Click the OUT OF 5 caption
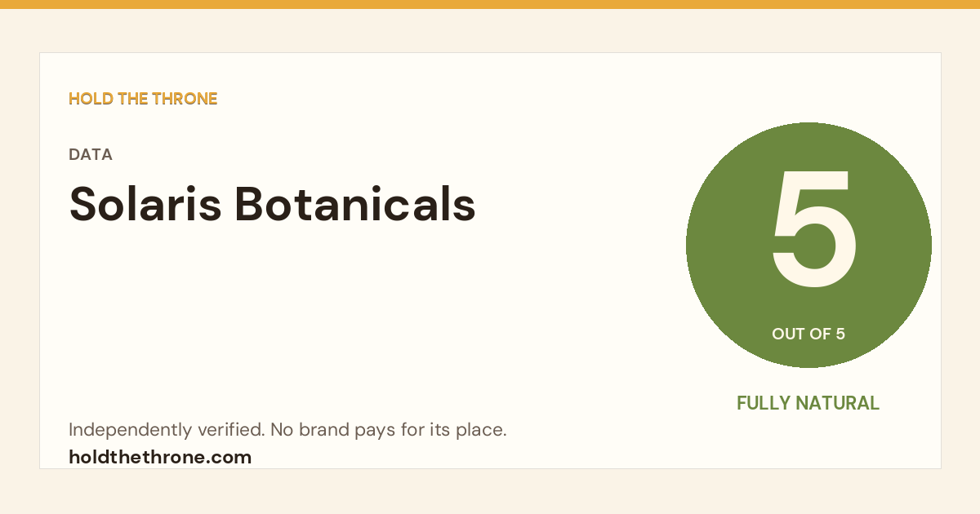Image resolution: width=980 pixels, height=514 pixels. 808,334
